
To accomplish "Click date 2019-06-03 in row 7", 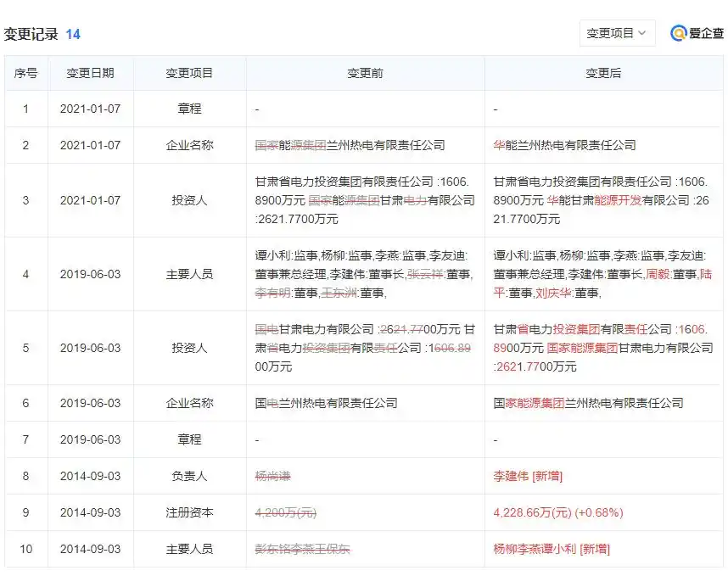I will click(90, 439).
